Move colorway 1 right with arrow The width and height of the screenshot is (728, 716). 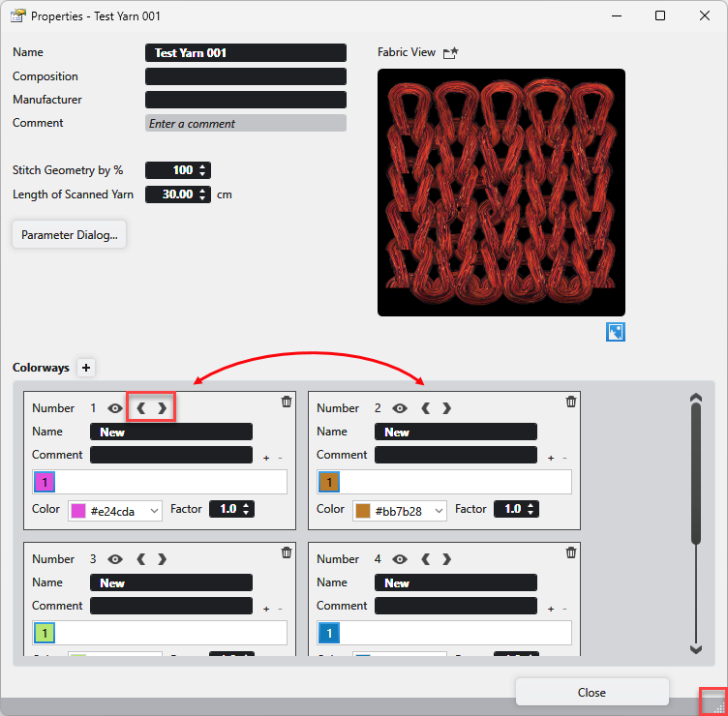(163, 408)
